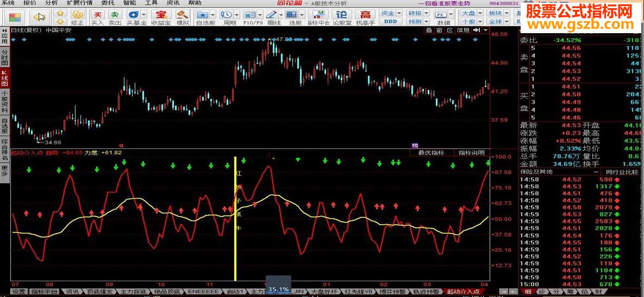Switch to the 同行业比较 tab

pos(621,171)
